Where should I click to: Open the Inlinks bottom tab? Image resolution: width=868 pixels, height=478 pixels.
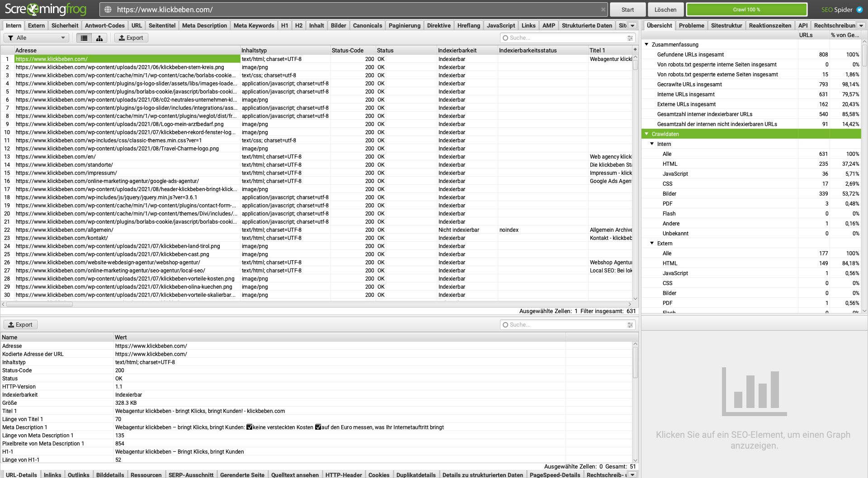[52, 475]
